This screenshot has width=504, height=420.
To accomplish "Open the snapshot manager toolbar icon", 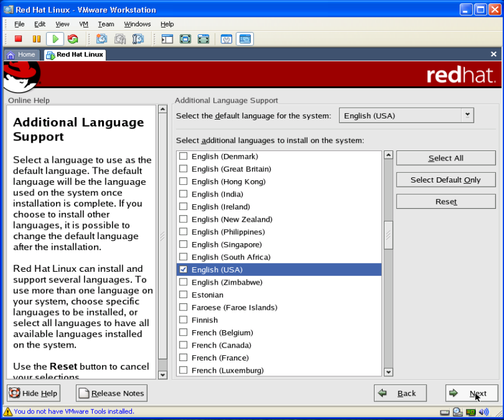I will tap(138, 39).
